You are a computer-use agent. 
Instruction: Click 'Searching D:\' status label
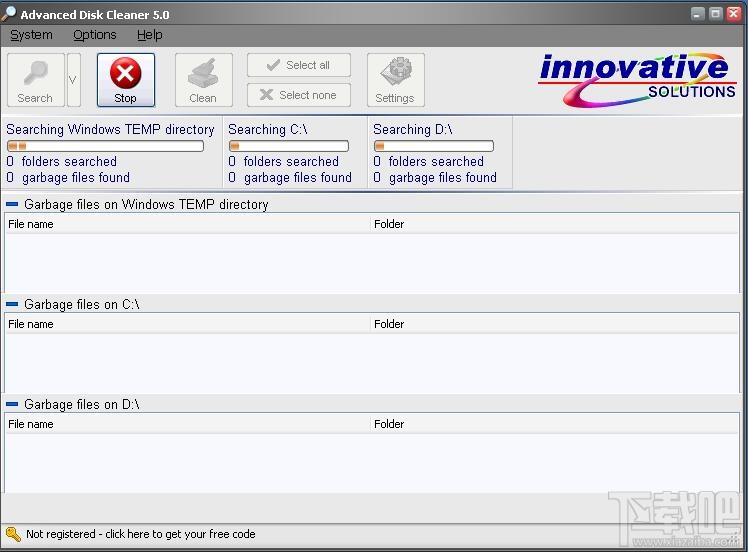(x=413, y=129)
